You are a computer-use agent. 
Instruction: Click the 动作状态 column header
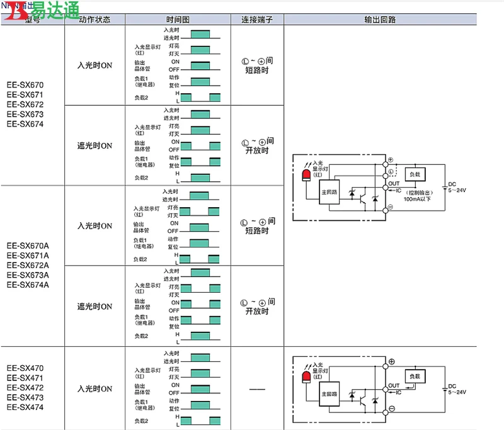95,20
